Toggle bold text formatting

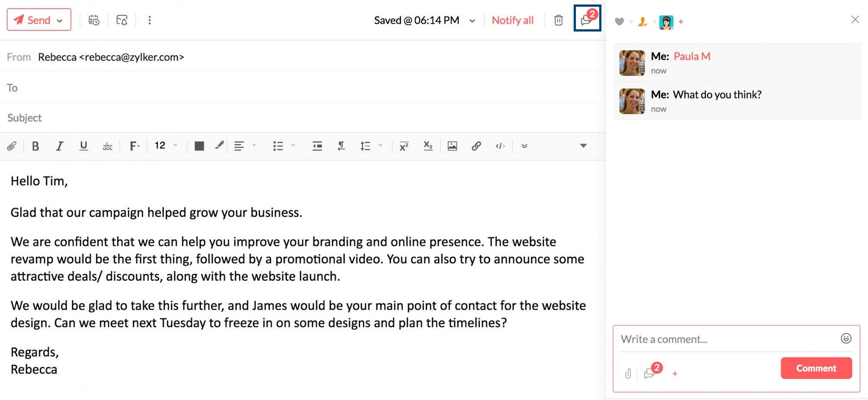36,146
